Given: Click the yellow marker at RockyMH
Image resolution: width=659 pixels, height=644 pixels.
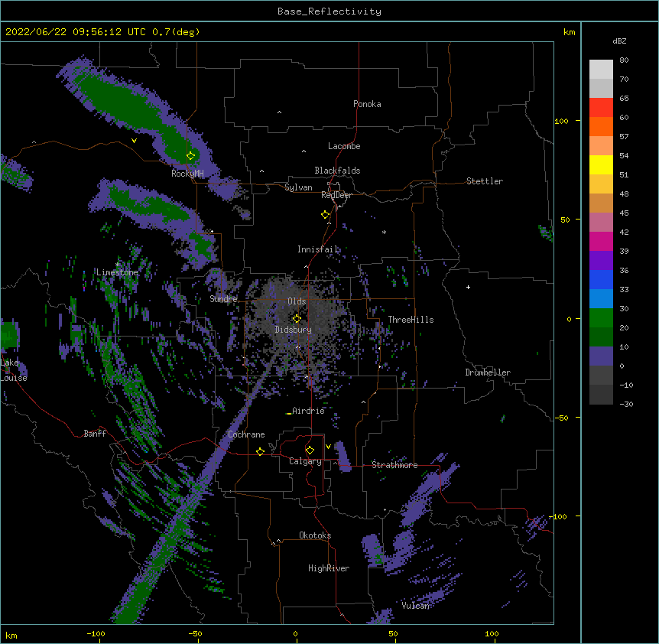Looking at the screenshot, I should 191,156.
